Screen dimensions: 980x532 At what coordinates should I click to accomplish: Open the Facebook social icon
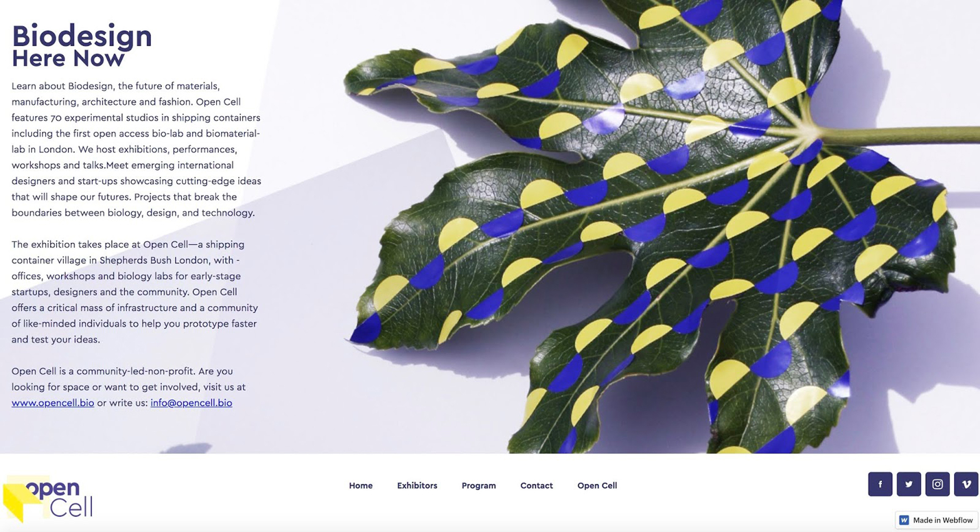(879, 484)
